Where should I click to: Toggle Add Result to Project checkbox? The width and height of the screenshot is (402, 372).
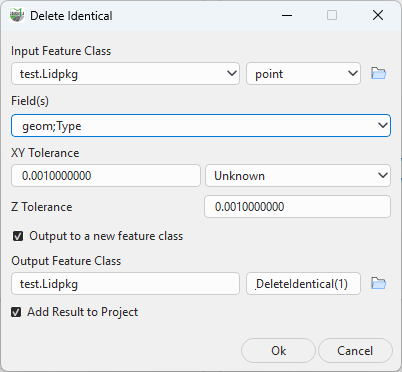pos(16,312)
